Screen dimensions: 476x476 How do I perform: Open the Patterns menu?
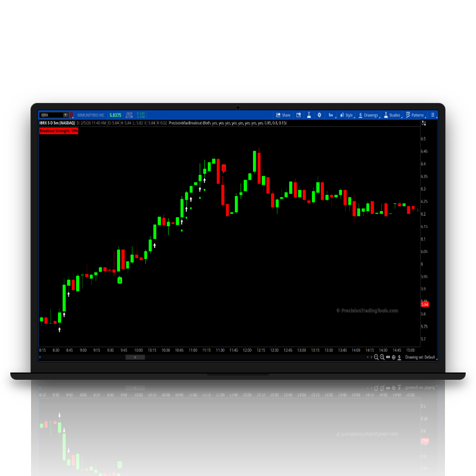click(x=415, y=115)
